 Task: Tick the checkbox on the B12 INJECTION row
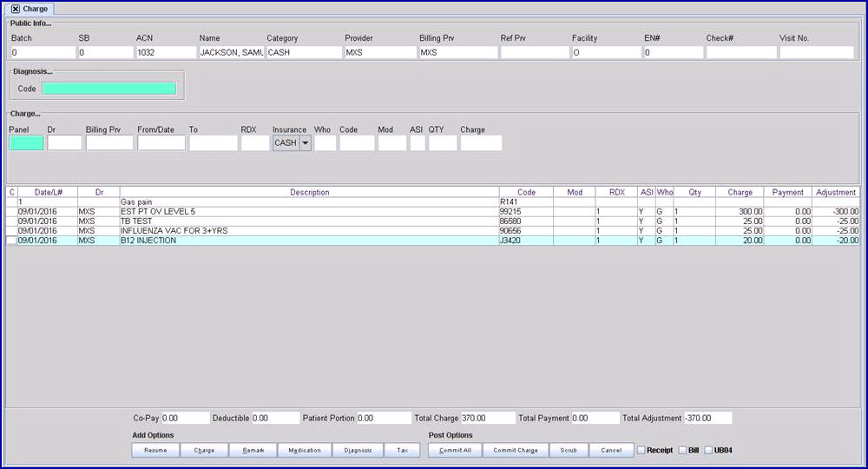pos(11,241)
